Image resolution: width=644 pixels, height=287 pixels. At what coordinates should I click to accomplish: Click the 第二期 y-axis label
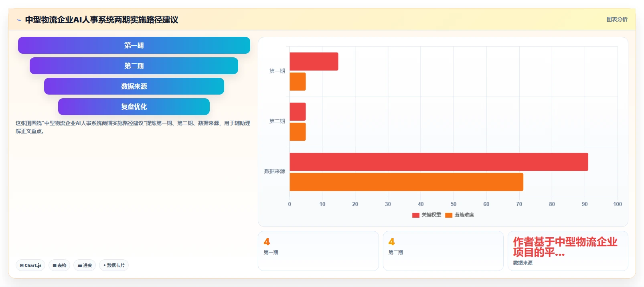pos(277,121)
